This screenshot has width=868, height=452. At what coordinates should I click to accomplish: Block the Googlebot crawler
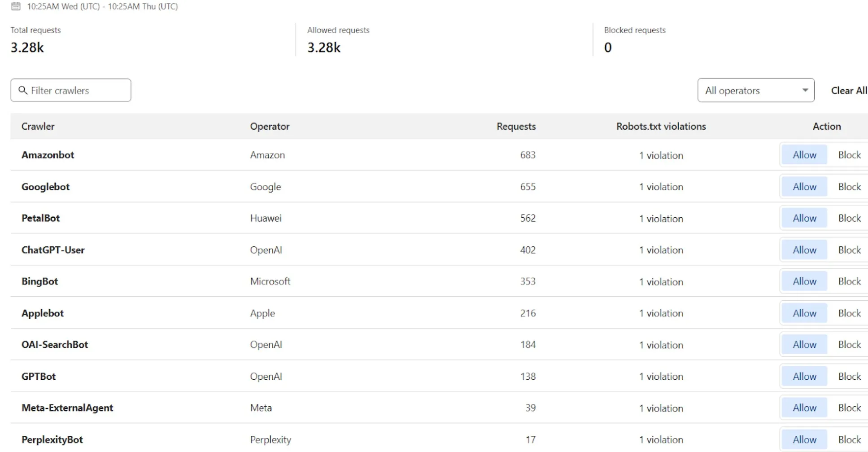point(850,186)
